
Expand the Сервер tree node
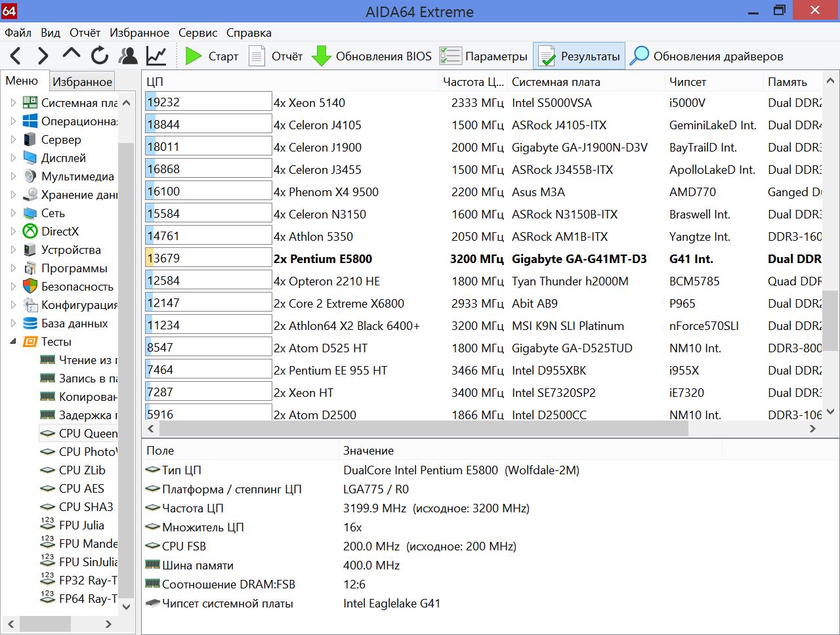click(x=13, y=140)
